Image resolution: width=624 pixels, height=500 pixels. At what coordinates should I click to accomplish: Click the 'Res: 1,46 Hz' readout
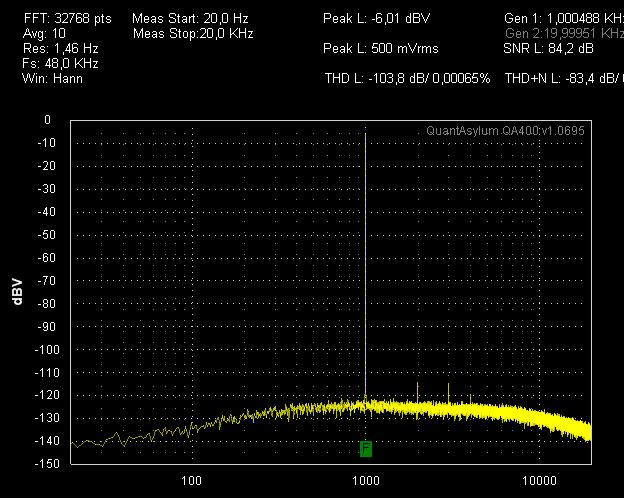[60, 49]
